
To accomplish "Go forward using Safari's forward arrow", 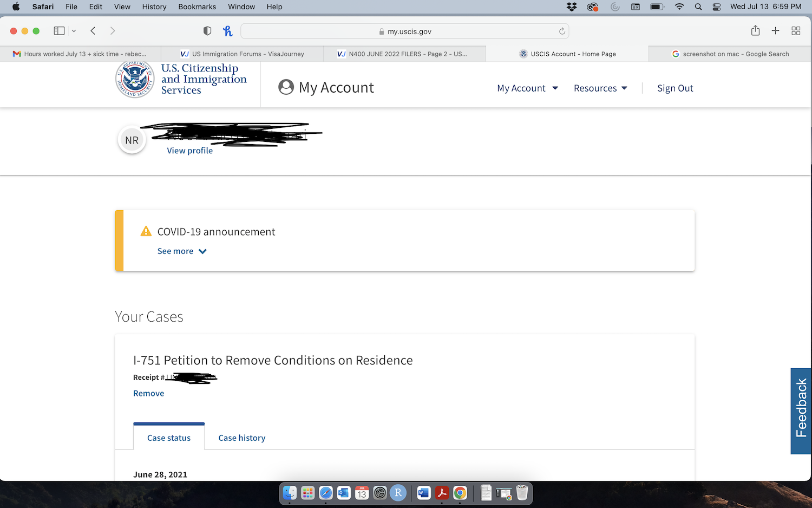I will 113,31.
